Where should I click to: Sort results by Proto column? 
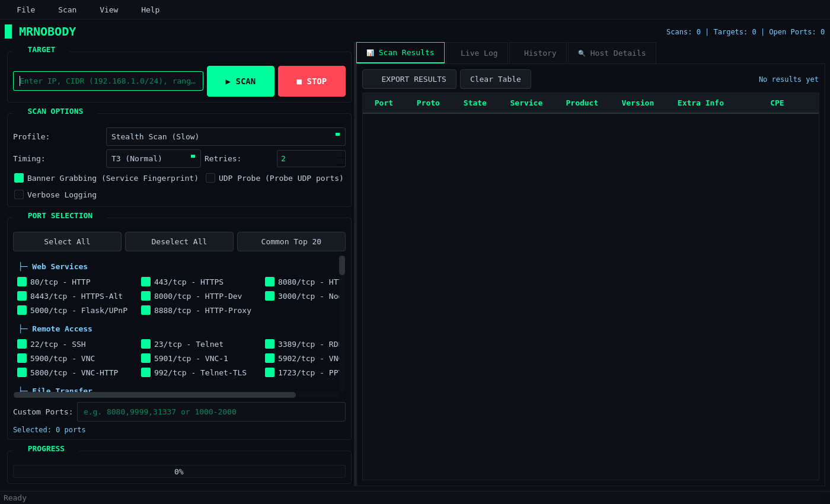point(428,103)
